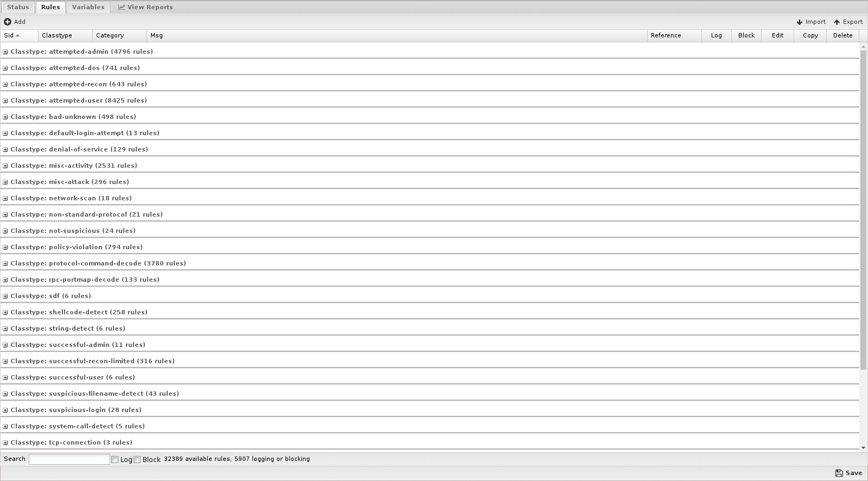Image resolution: width=868 pixels, height=481 pixels.
Task: Open the Variables tab
Action: click(88, 7)
